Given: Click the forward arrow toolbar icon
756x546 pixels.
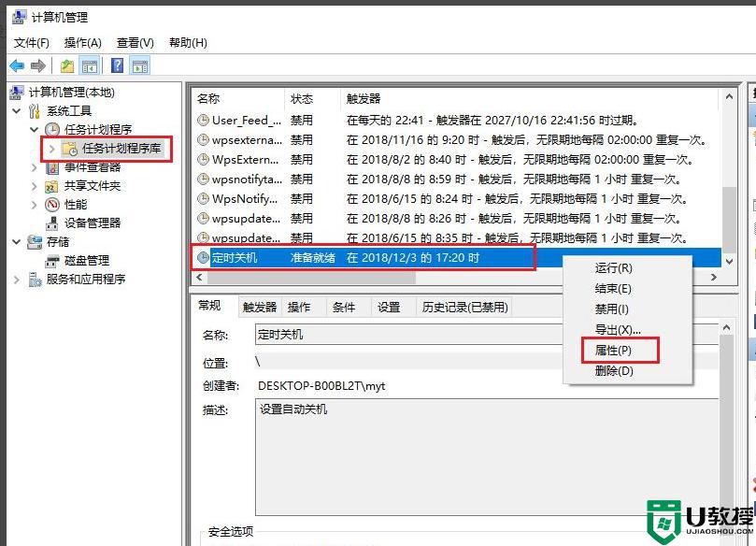Looking at the screenshot, I should (38, 65).
